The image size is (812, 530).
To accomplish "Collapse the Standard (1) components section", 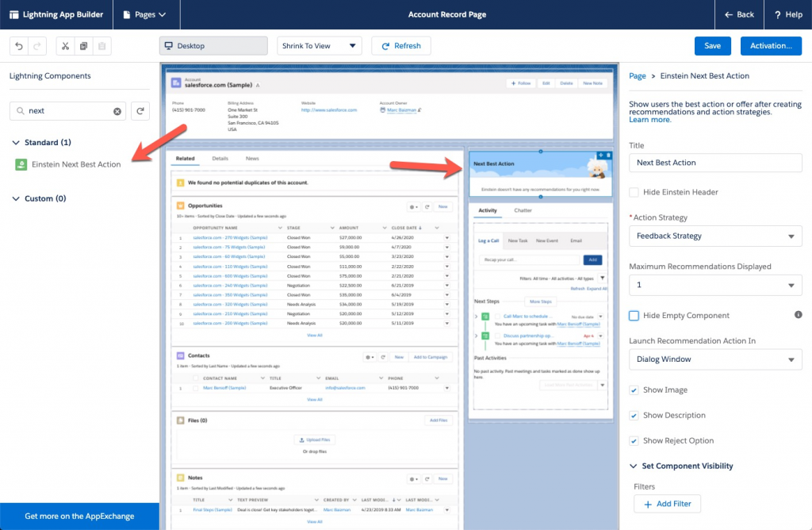I will 16,143.
